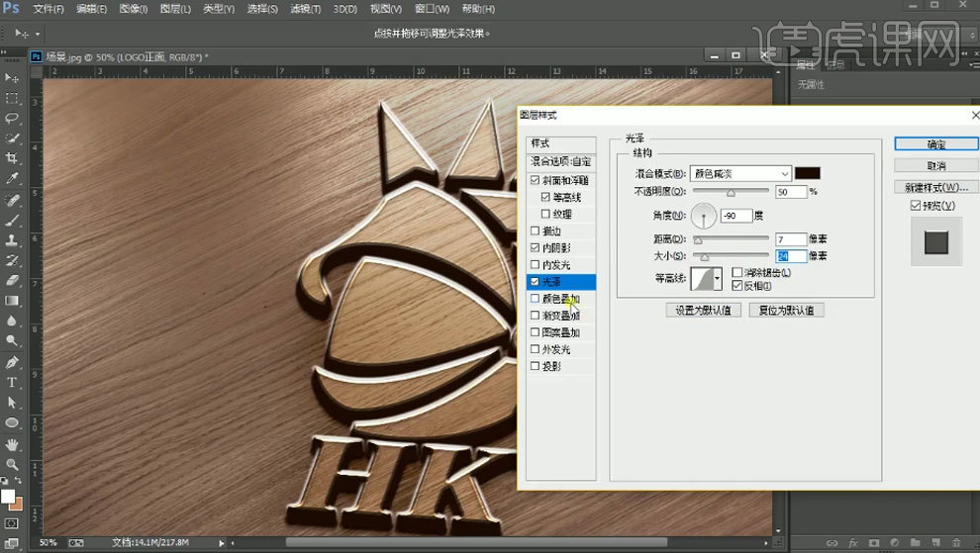The width and height of the screenshot is (980, 553).
Task: Select the Crop tool
Action: click(11, 158)
